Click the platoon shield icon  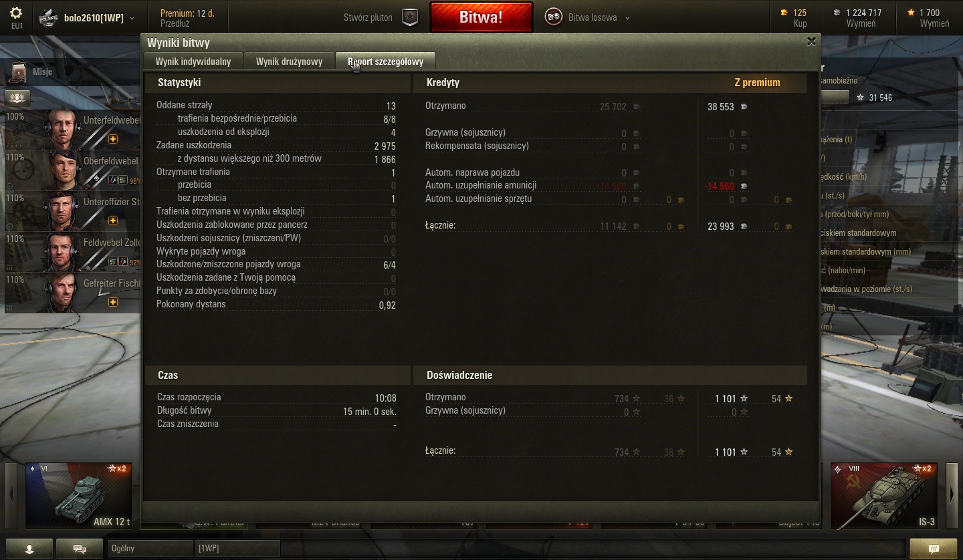(410, 18)
